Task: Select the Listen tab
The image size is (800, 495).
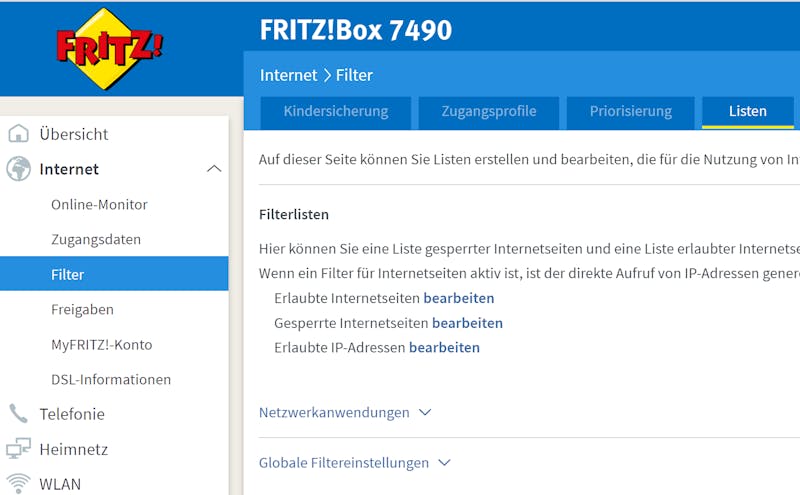Action: (747, 112)
